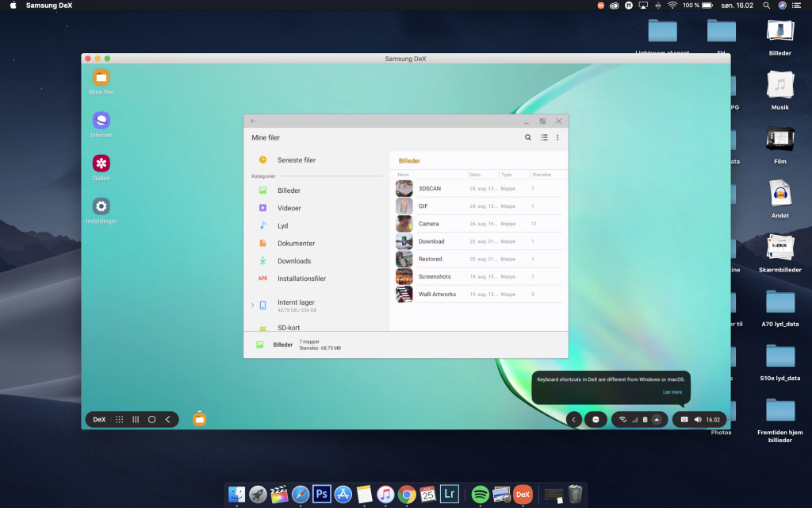This screenshot has height=508, width=812.
Task: Open the Mine filer desktop icon
Action: tap(101, 78)
